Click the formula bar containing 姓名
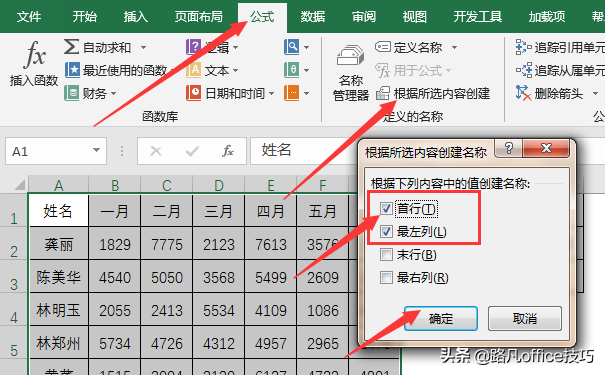 pos(304,151)
